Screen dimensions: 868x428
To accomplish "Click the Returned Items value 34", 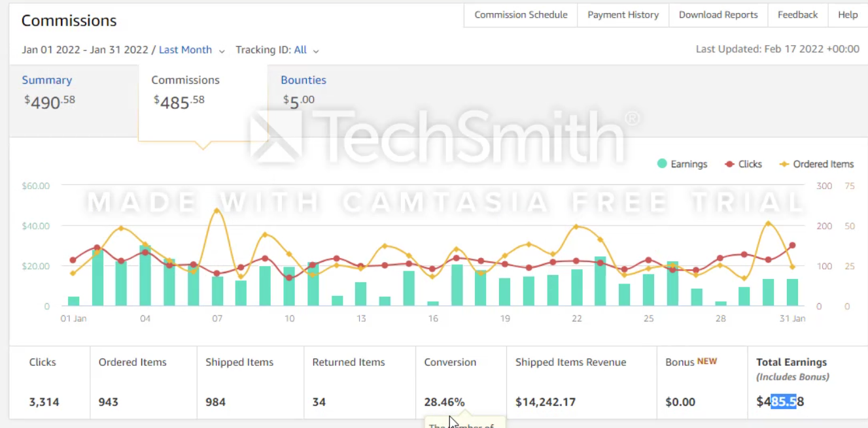I will tap(319, 402).
